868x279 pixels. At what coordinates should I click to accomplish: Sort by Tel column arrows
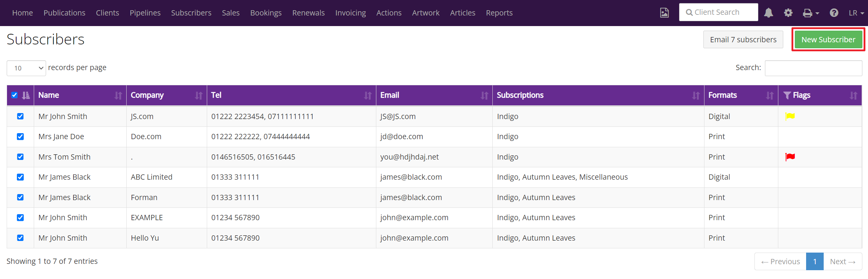368,95
